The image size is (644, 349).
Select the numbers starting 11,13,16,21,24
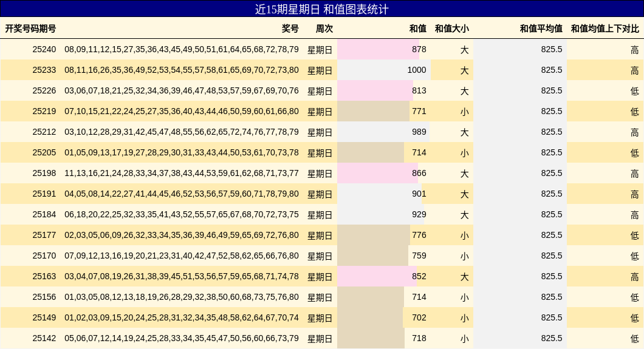182,174
